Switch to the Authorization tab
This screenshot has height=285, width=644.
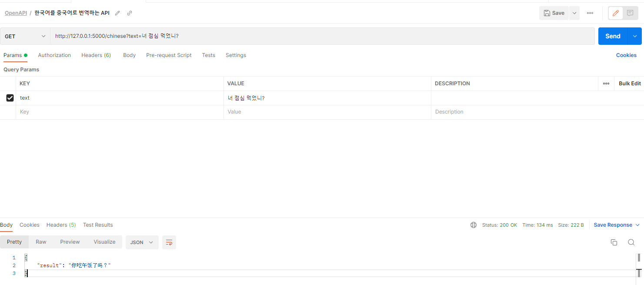click(54, 55)
